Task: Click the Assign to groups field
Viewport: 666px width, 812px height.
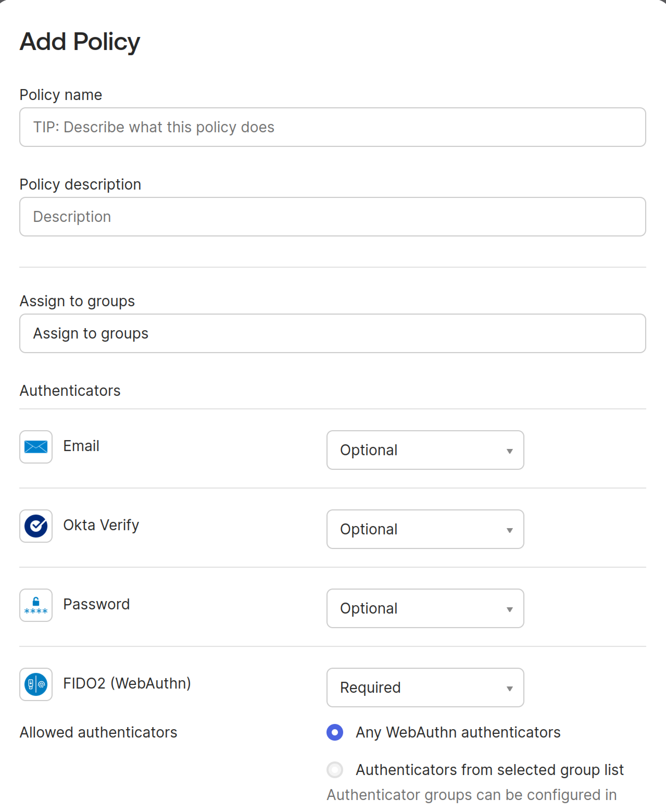Action: [332, 334]
